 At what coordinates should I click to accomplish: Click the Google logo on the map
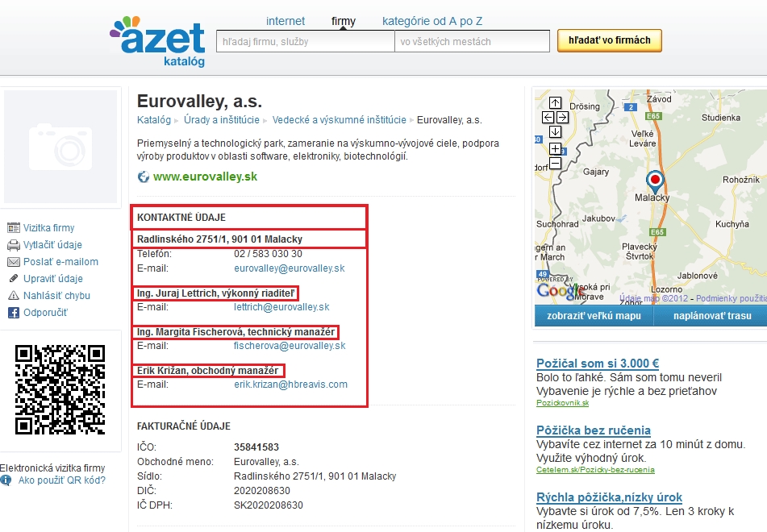click(561, 291)
